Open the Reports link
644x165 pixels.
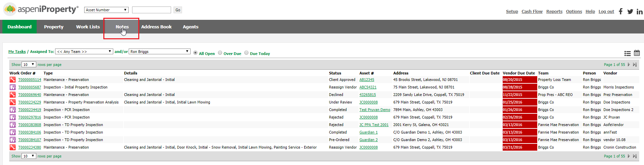554,12
